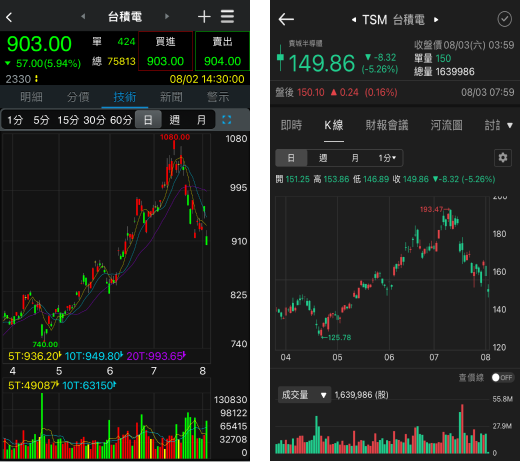
Task: Toggle the watchlist checkmark circle icon
Action: [504, 19]
